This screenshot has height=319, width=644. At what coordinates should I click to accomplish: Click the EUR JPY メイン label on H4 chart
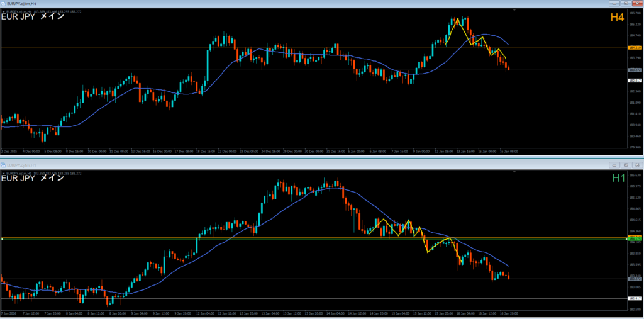(x=33, y=17)
